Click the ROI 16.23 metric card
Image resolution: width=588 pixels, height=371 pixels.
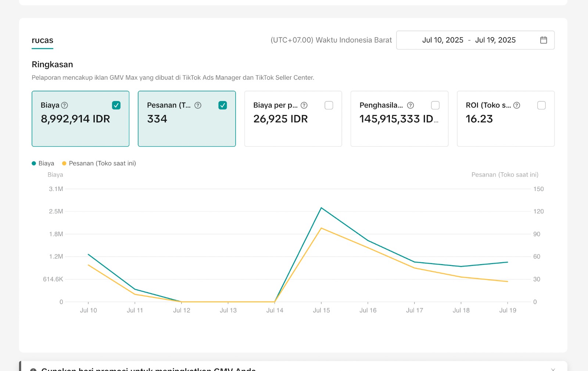[x=505, y=125]
